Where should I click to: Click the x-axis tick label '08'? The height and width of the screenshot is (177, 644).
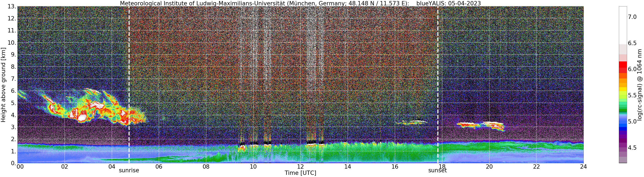(206, 167)
